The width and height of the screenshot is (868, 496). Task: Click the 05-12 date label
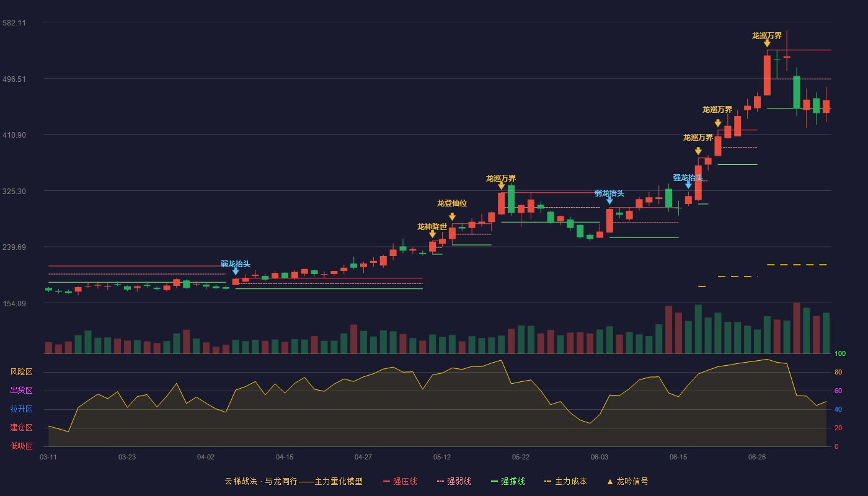coord(442,457)
